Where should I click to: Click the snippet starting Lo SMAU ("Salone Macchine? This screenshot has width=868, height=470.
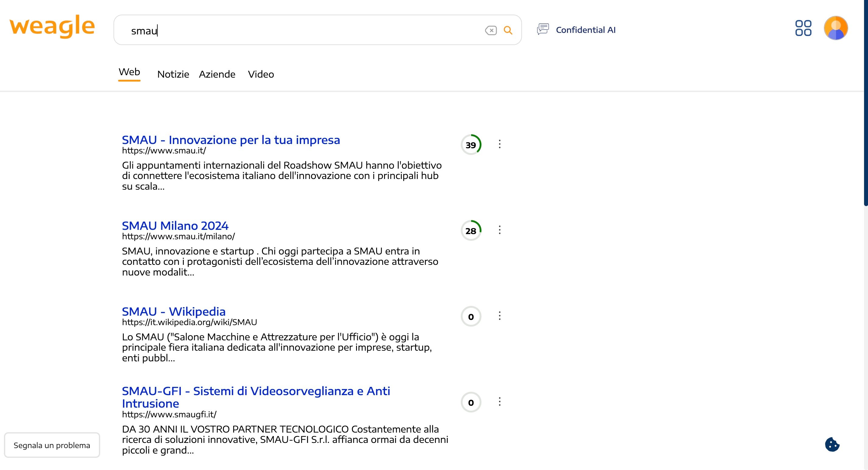point(277,347)
